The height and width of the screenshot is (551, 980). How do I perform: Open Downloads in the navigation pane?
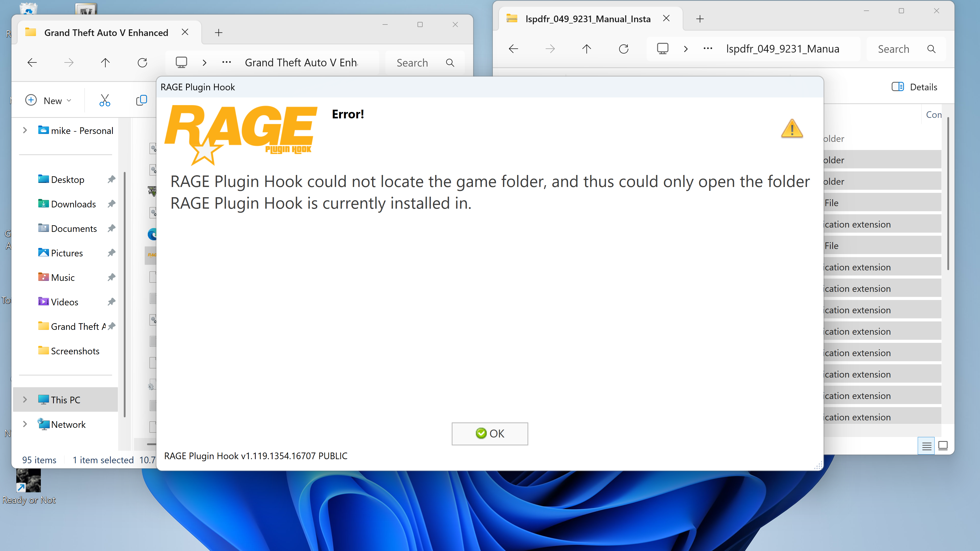tap(73, 204)
